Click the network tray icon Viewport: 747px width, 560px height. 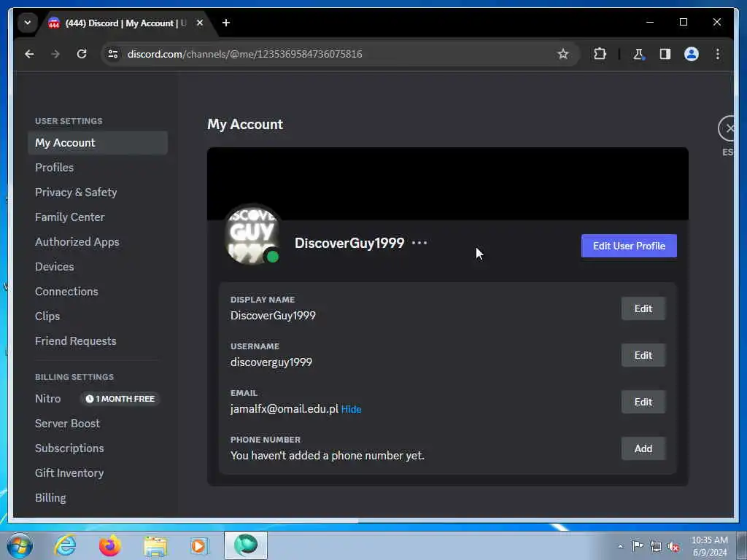(656, 547)
